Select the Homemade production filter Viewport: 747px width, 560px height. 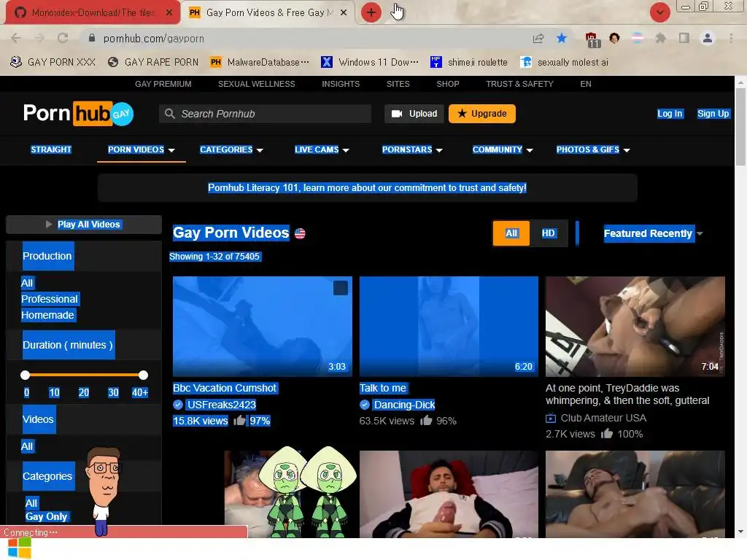(x=47, y=315)
